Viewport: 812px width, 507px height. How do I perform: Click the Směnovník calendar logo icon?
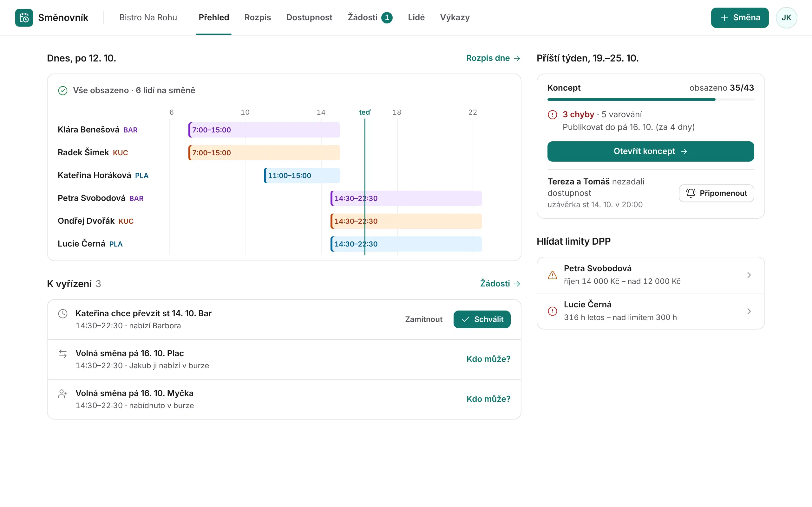click(x=24, y=17)
